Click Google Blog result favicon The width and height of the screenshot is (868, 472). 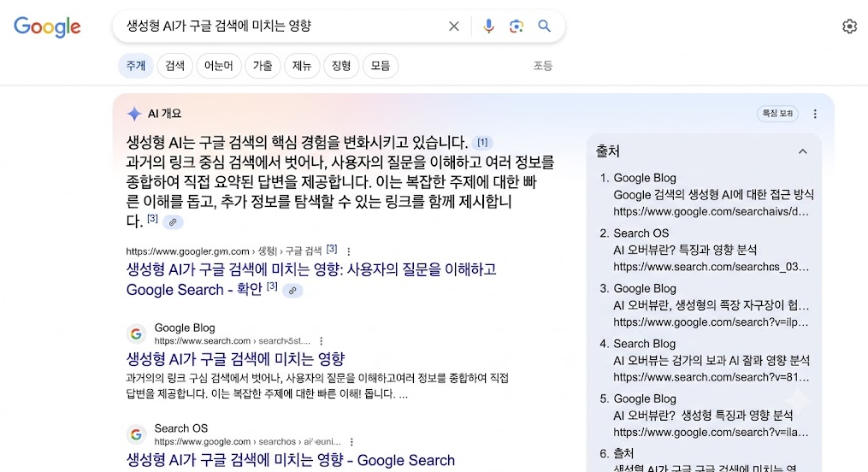[136, 333]
